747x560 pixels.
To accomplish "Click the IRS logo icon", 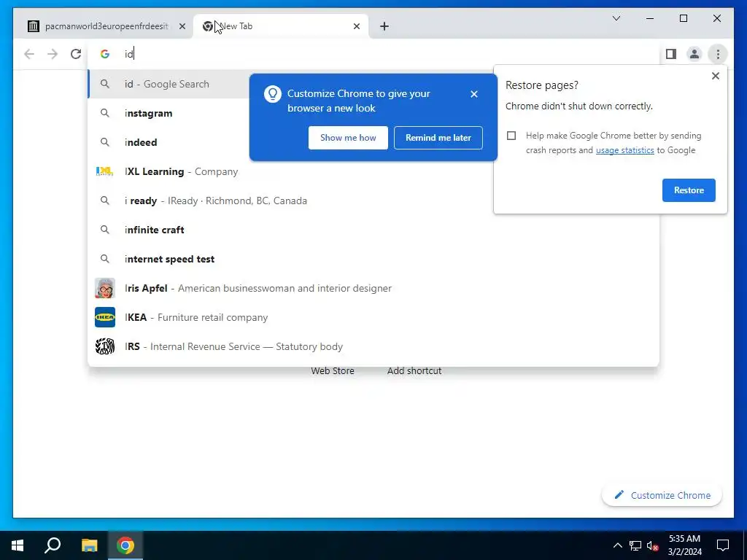I will click(105, 346).
